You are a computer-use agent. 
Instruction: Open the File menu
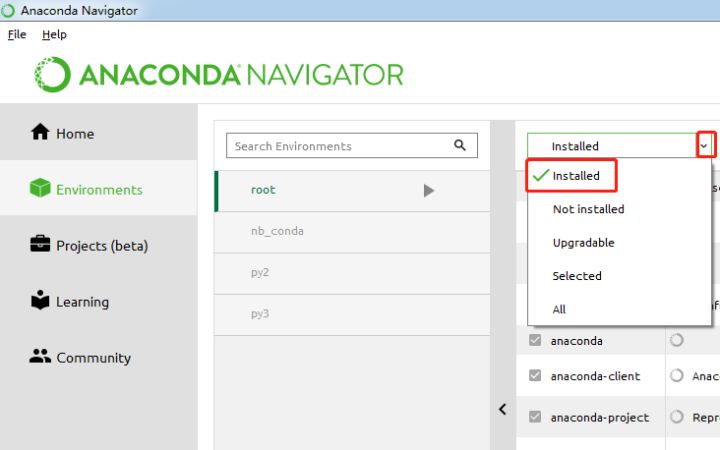(17, 34)
